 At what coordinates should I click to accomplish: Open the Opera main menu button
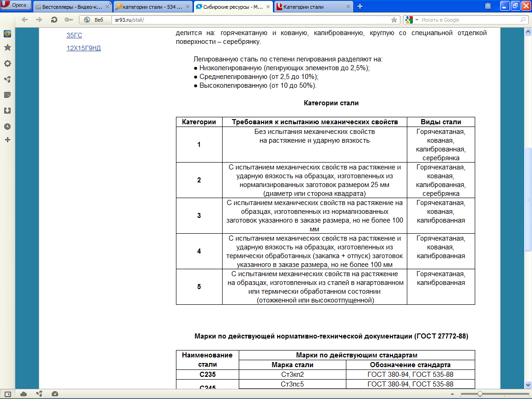[16, 5]
